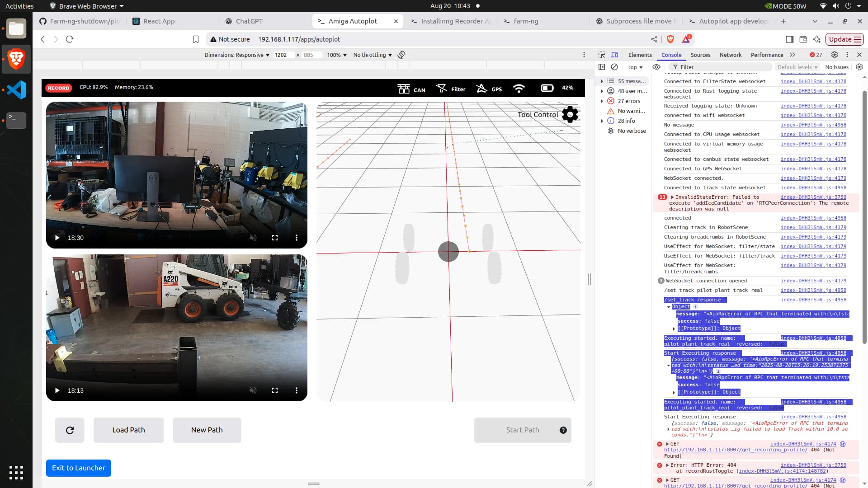Open the Tool Control gear settings
This screenshot has height=488, width=868.
[x=570, y=114]
